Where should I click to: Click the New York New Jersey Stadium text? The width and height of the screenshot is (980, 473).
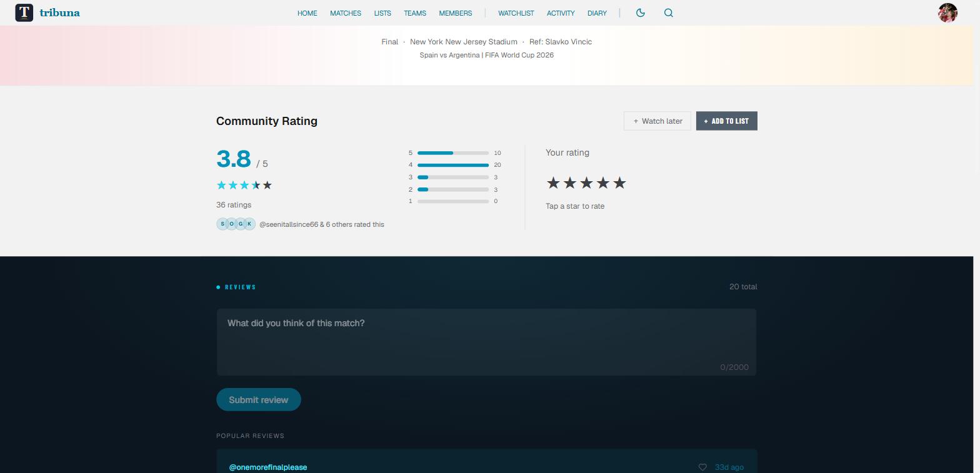(464, 42)
